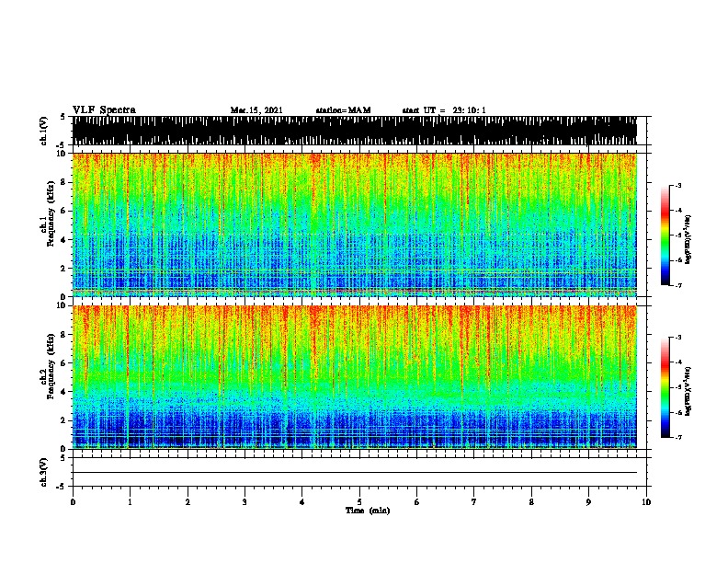
Task: Click the ch.1 frequency tick label "8"
Action: point(64,182)
